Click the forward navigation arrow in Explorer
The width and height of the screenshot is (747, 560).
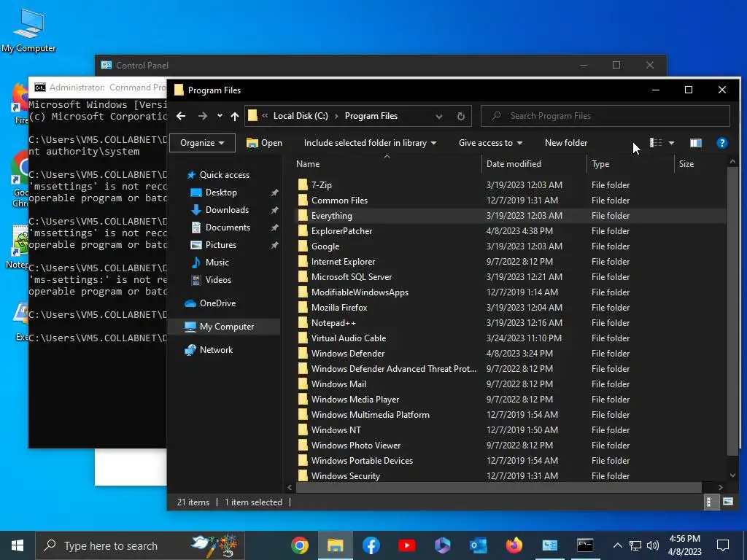203,116
